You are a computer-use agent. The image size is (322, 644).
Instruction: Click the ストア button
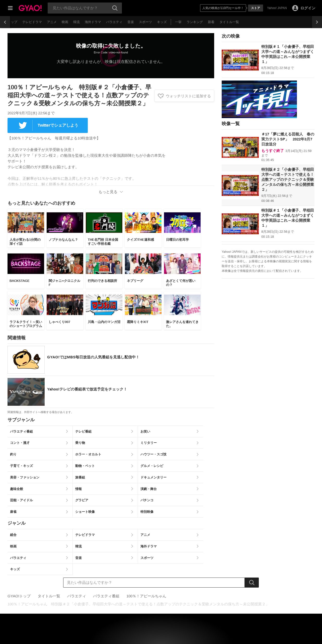coord(256,8)
